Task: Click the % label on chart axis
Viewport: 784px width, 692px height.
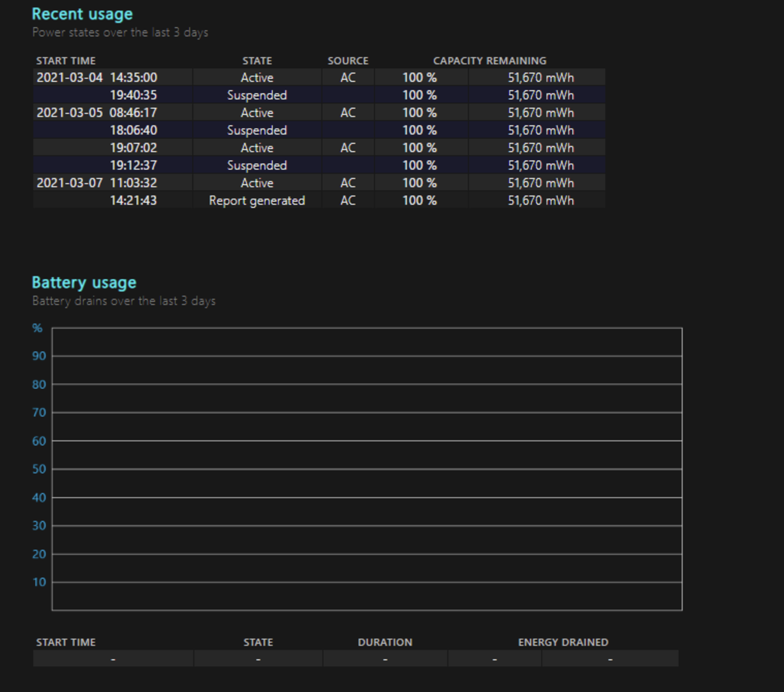Action: pos(37,328)
